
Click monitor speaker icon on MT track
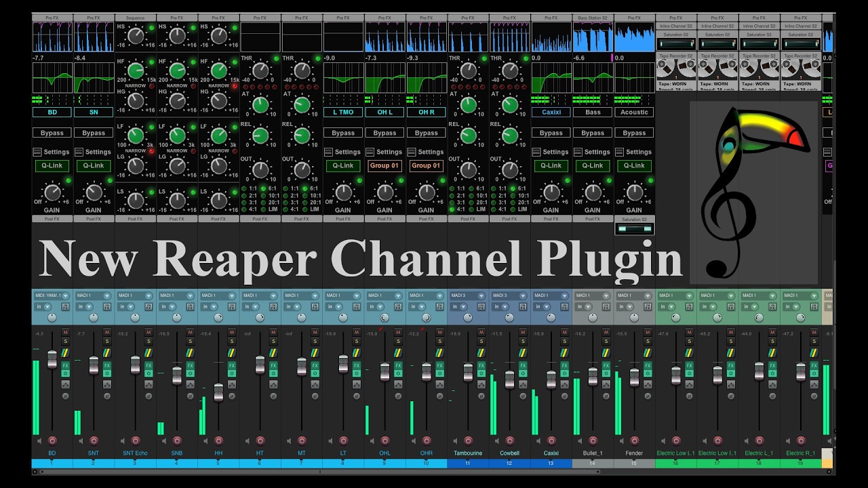[289, 441]
